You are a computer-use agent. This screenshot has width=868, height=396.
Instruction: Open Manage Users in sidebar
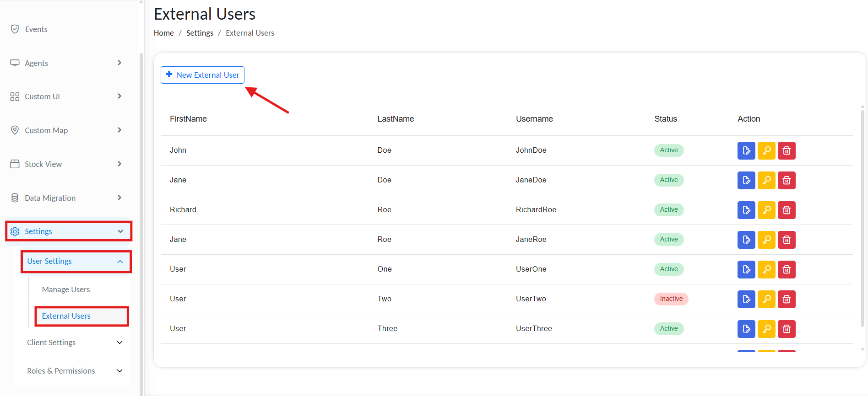tap(66, 289)
